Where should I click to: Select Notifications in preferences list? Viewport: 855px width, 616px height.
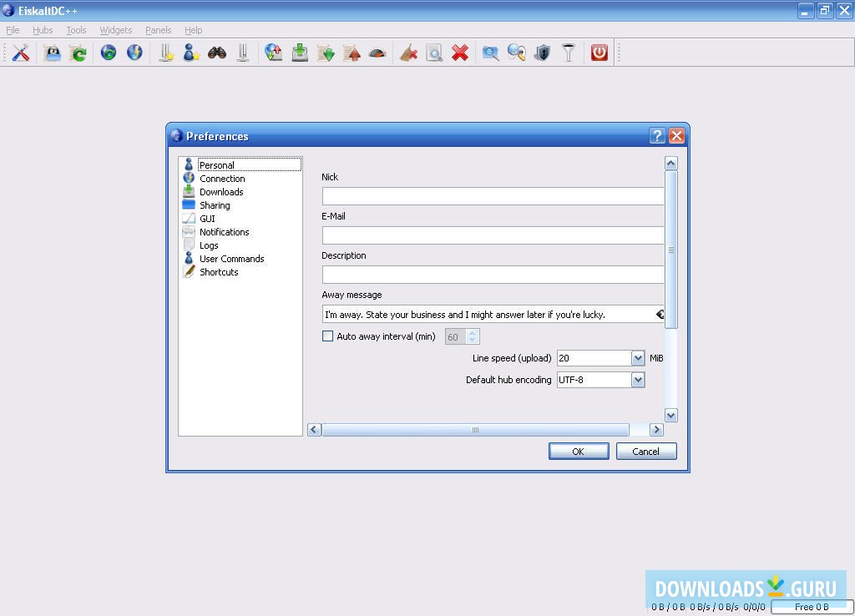(240, 232)
